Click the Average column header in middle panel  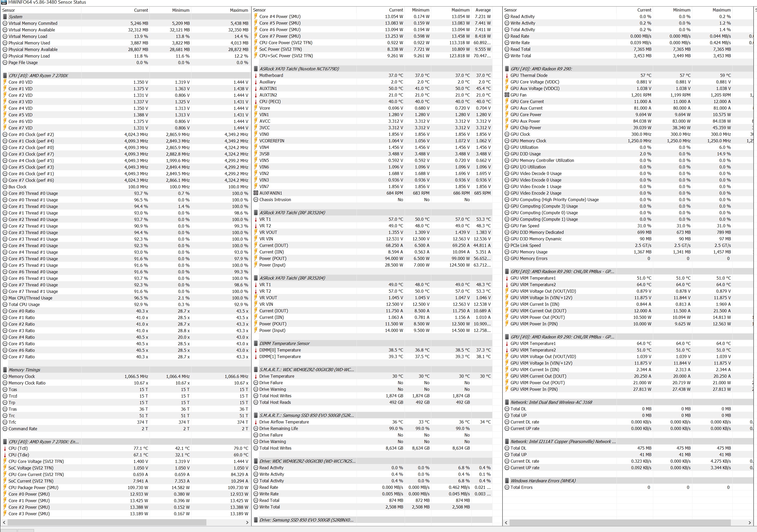[x=483, y=10]
